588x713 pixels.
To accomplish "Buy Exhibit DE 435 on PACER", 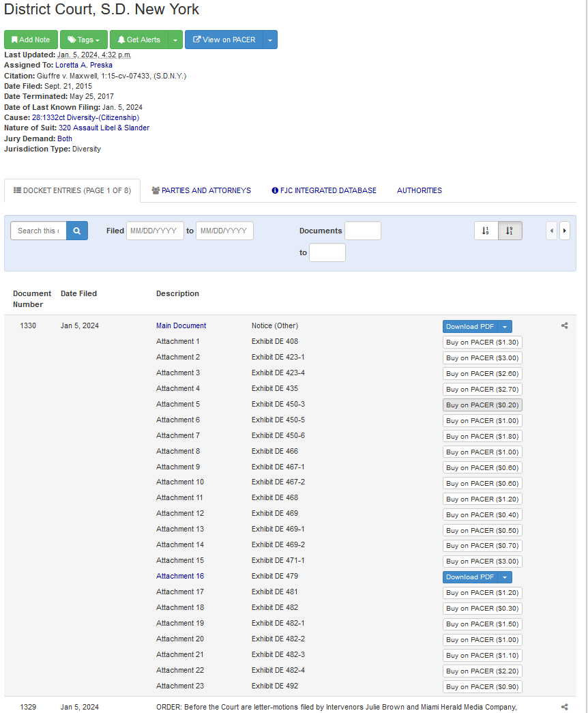I will click(482, 389).
